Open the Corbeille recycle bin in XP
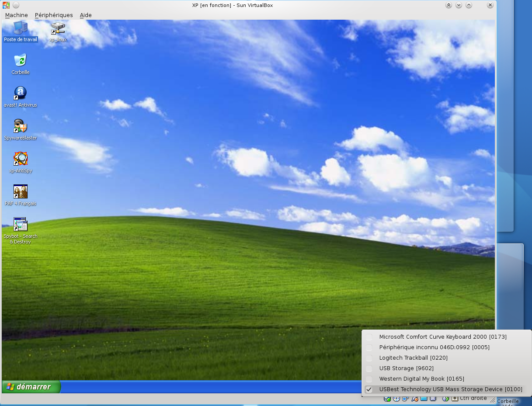This screenshot has height=406, width=532. [x=21, y=60]
